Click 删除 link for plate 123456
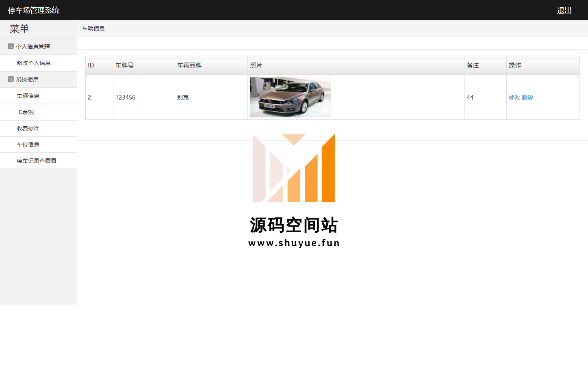Image resolution: width=588 pixels, height=383 pixels. tap(527, 97)
